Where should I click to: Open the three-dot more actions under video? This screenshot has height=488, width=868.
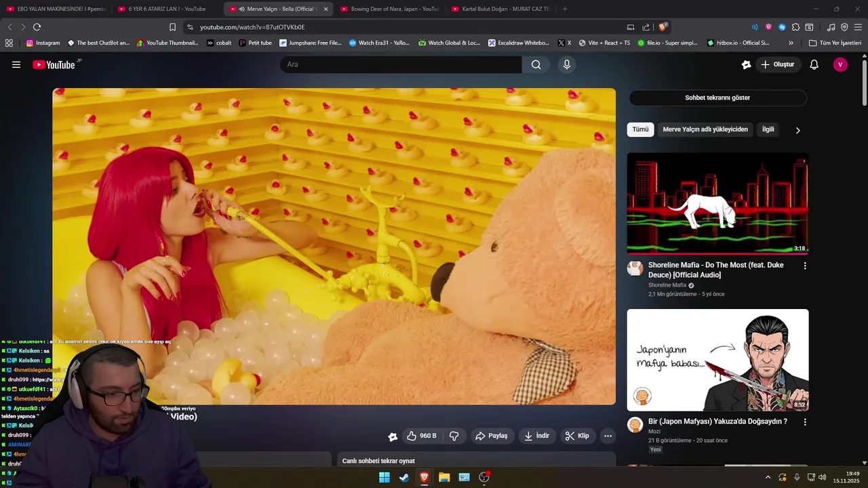tap(608, 436)
